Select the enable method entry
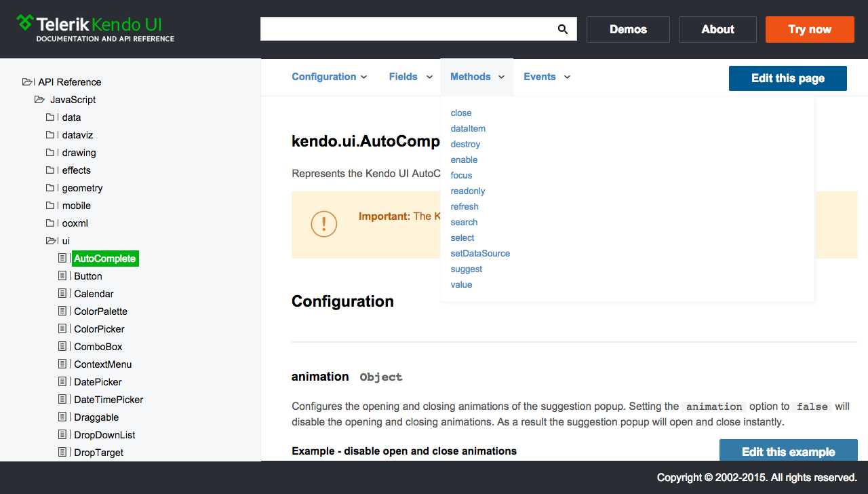The width and height of the screenshot is (868, 494). [464, 159]
